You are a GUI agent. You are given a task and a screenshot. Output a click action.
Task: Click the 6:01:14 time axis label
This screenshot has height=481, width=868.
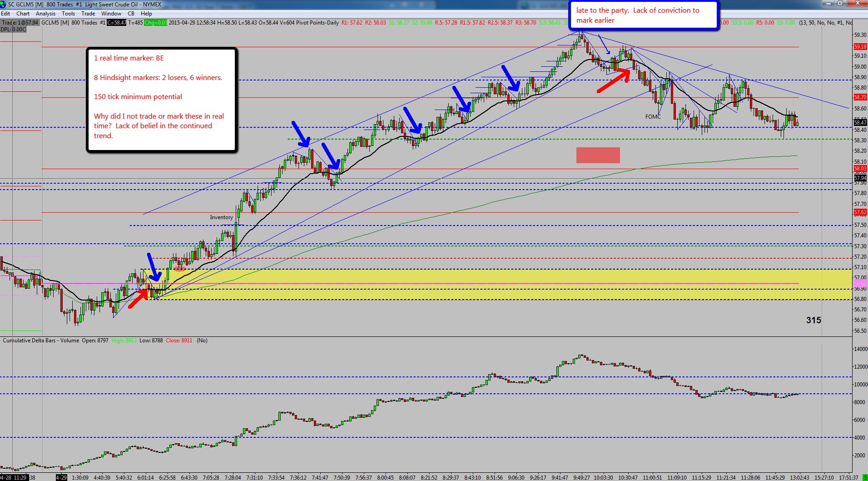tap(145, 478)
